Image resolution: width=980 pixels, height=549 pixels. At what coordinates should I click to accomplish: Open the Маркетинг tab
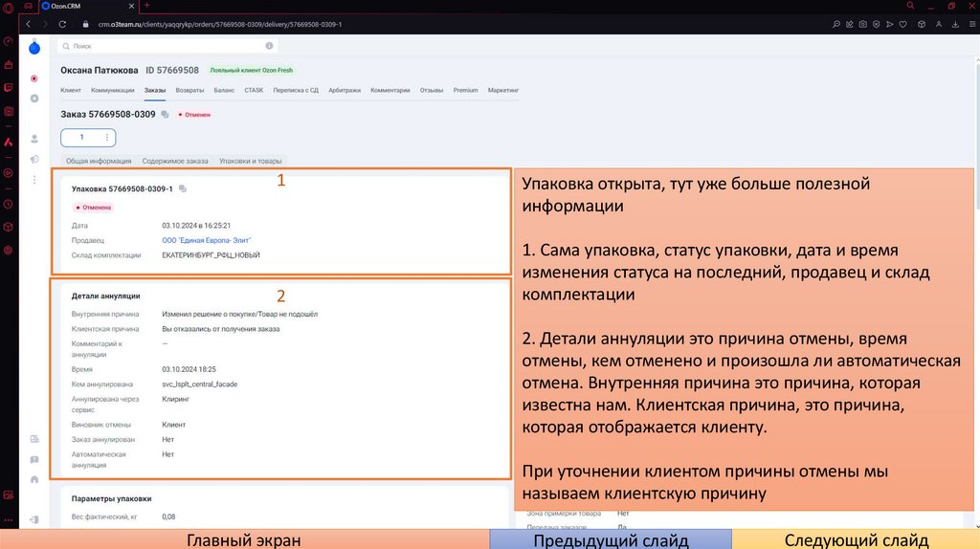503,90
